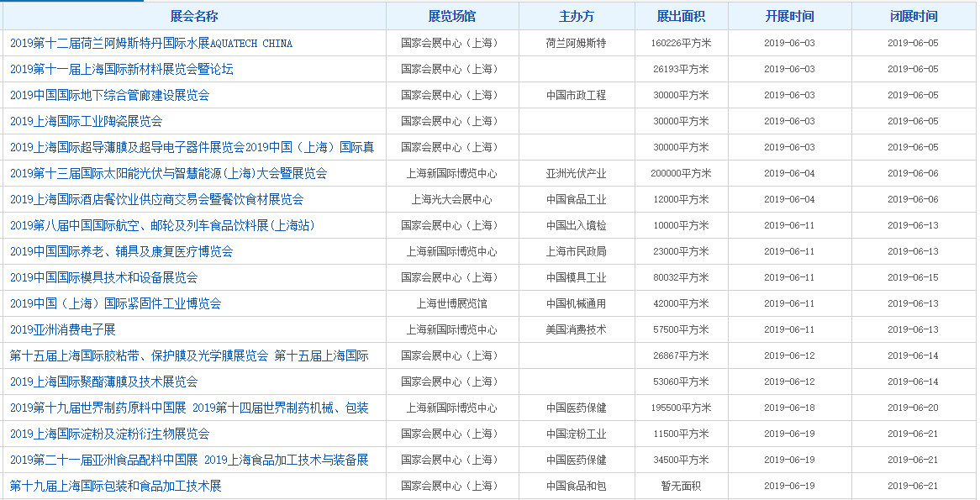Click the 展出面积 column header
Screen dimensions: 980x500
coord(682,17)
